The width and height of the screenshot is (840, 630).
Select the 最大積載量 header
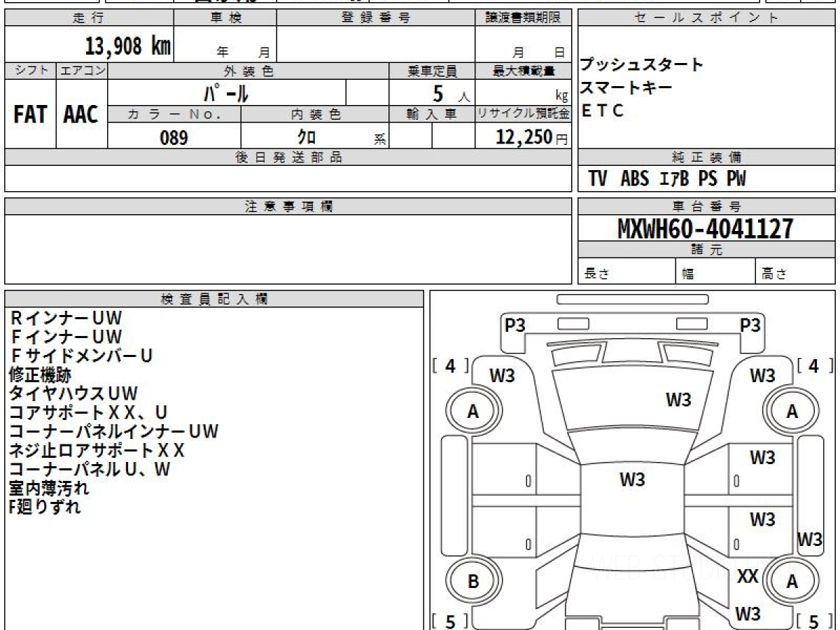click(524, 71)
